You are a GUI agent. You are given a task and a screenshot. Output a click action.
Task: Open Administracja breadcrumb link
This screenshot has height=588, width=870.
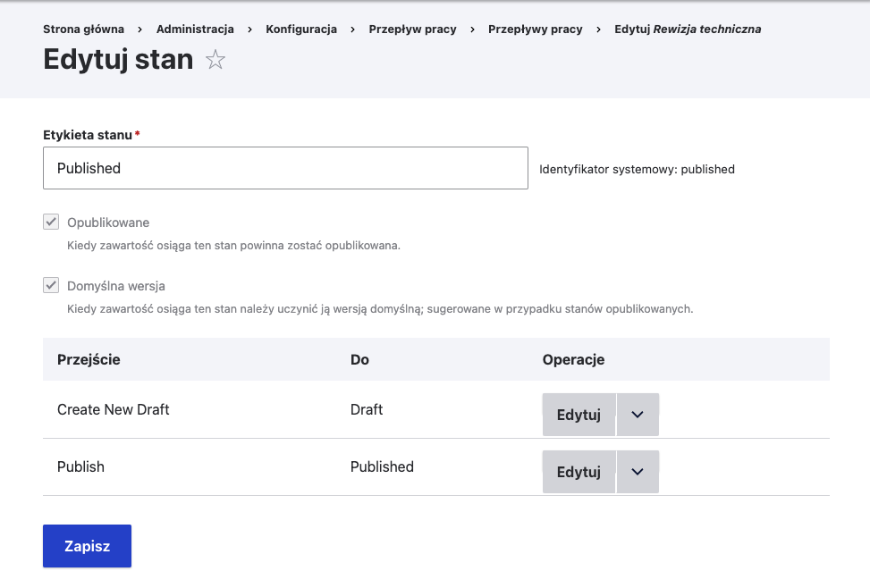[x=195, y=29]
